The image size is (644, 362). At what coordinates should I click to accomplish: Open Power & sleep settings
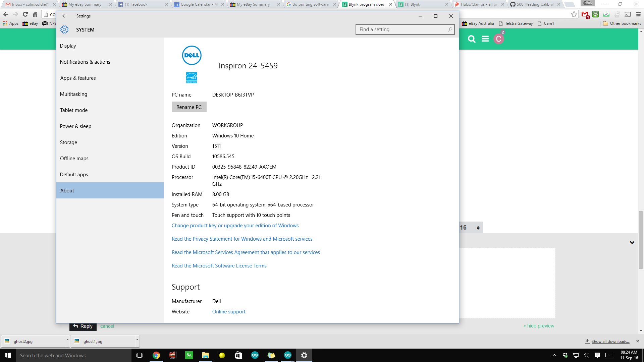(x=110, y=126)
